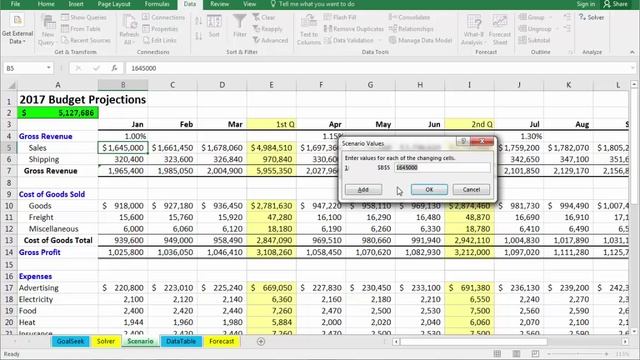Choose From Table option
640x360 pixels.
click(x=81, y=29)
